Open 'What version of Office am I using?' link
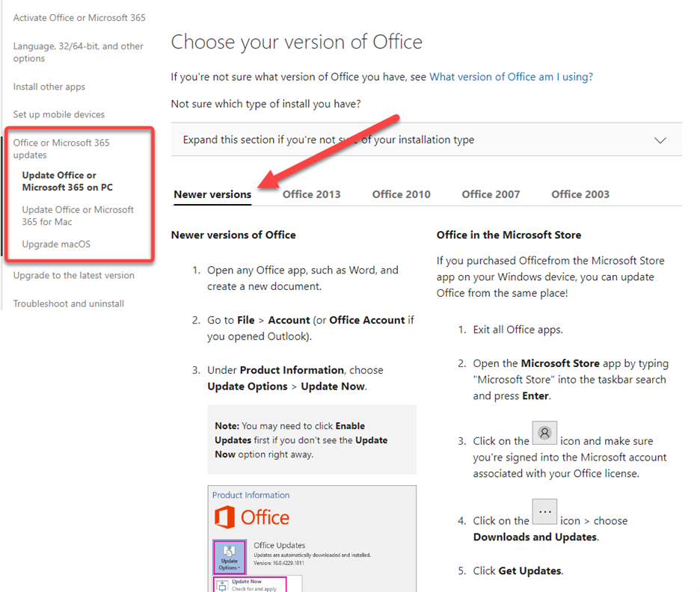700x592 pixels. 511,77
